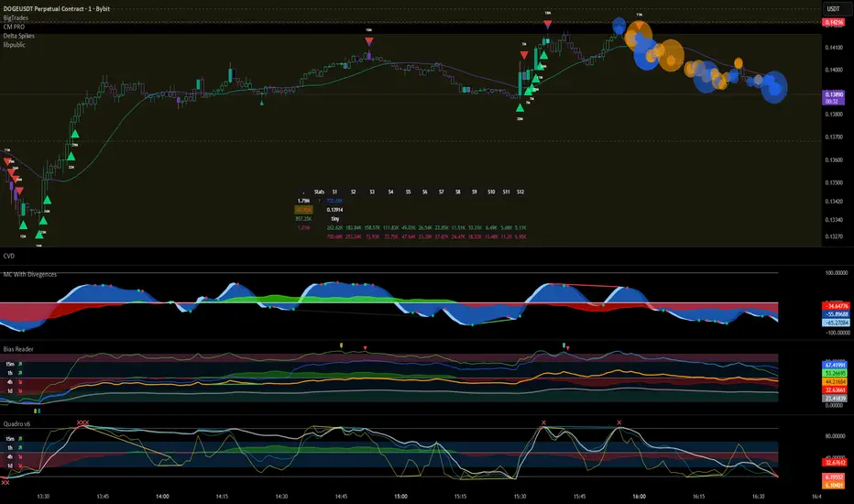Click the green 262.62K cell in stats table
Image resolution: width=854 pixels, height=504 pixels.
335,228
